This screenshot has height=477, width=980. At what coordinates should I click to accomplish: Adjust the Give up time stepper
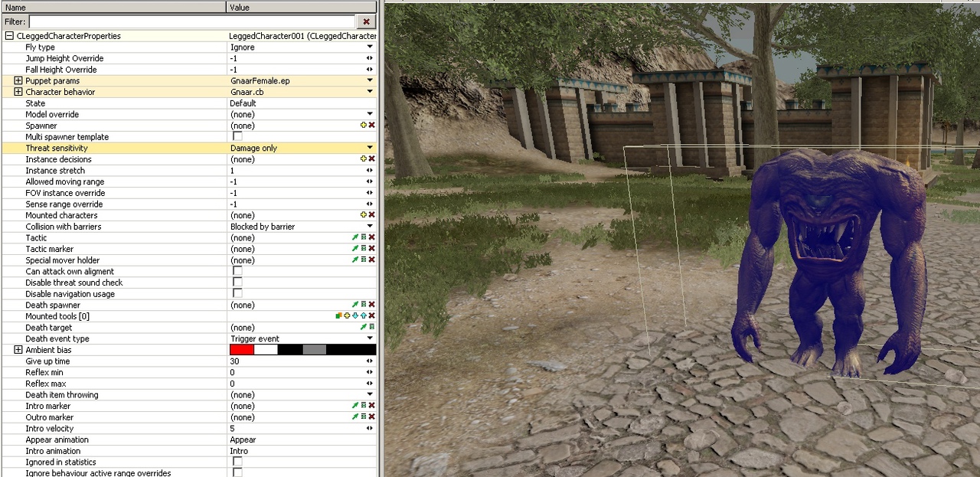(x=370, y=361)
